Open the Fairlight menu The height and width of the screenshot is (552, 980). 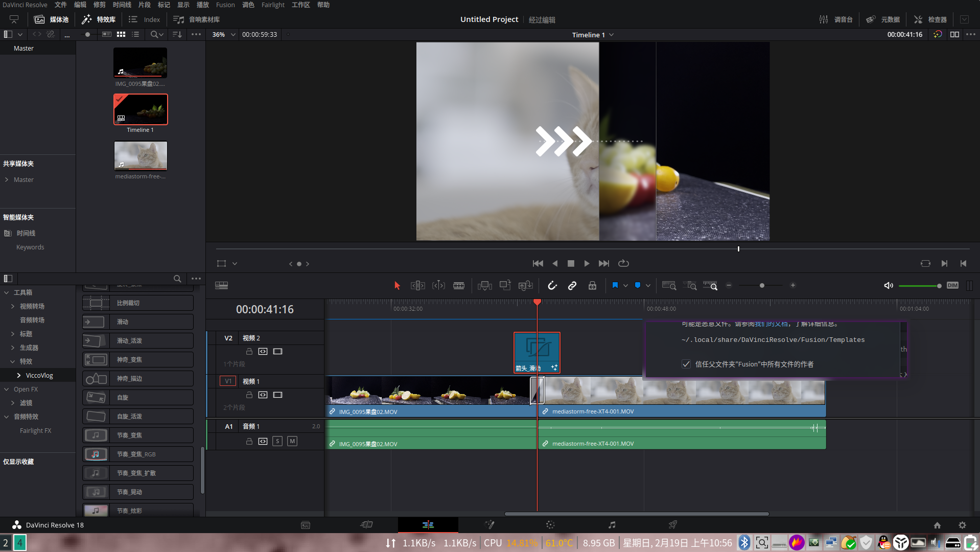tap(273, 5)
